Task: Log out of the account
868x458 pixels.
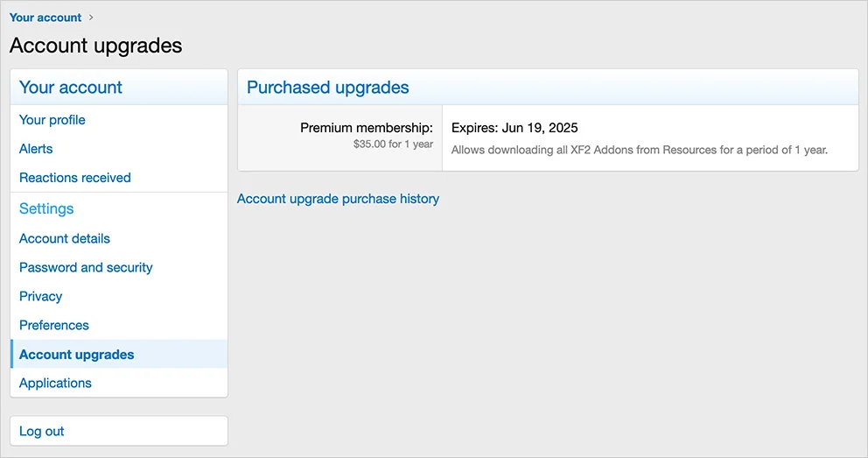Action: 42,431
